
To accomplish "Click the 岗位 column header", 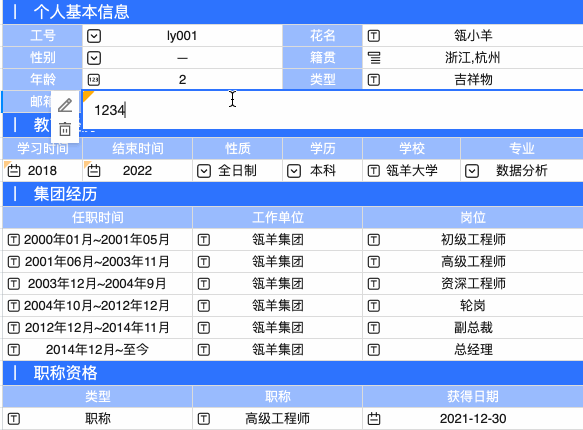I will [x=473, y=217].
